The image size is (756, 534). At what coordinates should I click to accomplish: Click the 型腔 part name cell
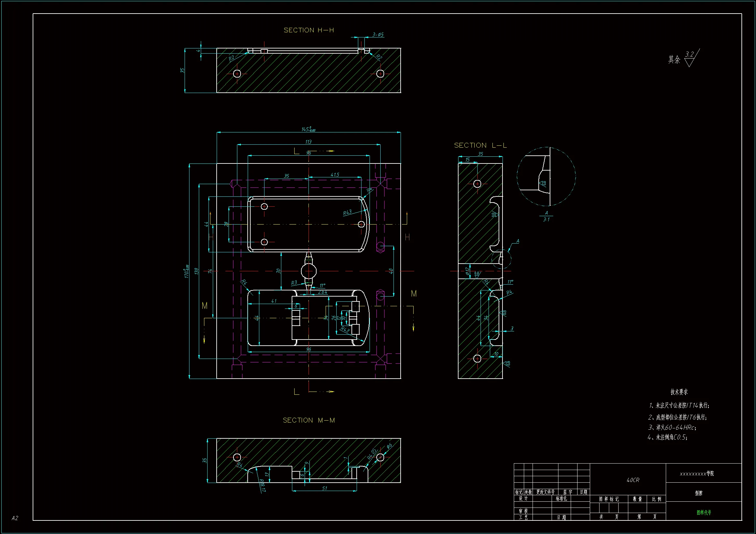(x=698, y=493)
